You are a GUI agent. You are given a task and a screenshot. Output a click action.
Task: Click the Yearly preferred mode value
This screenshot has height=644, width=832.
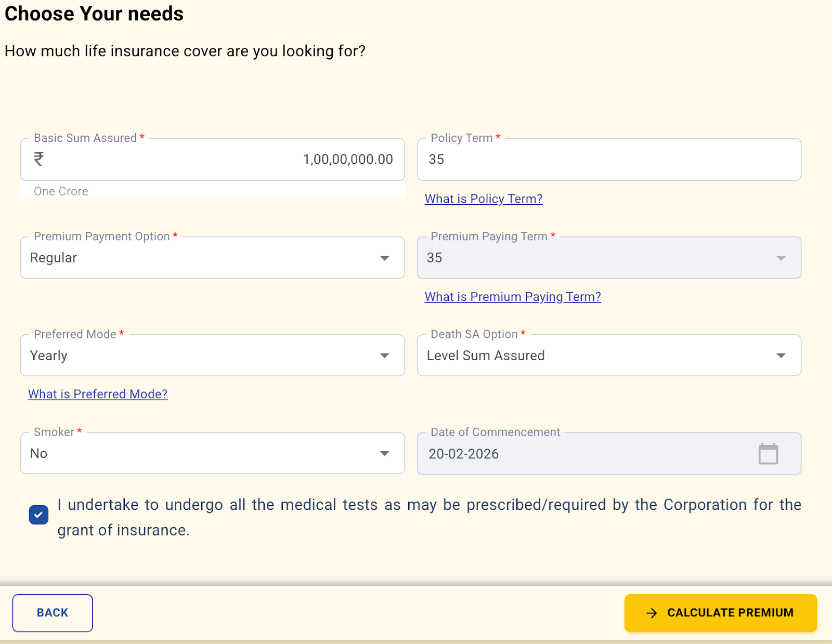click(48, 356)
